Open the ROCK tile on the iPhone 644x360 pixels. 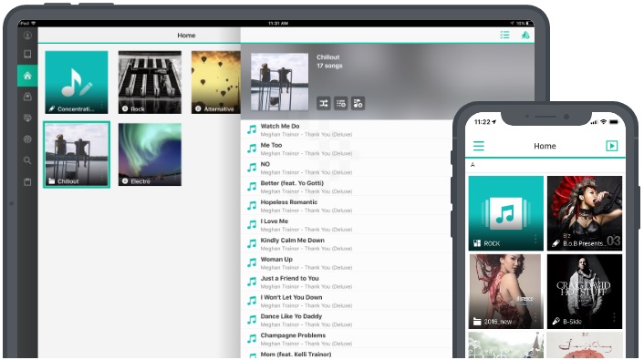click(x=506, y=213)
